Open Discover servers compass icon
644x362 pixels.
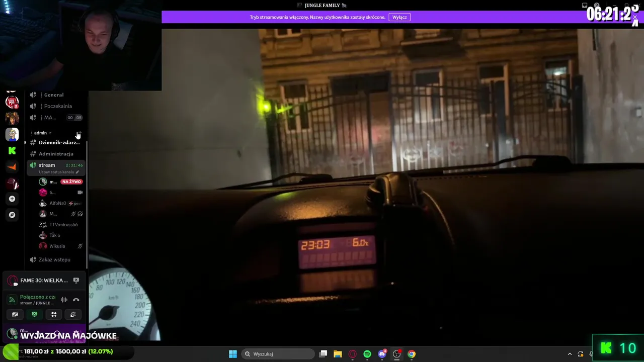coord(12,215)
